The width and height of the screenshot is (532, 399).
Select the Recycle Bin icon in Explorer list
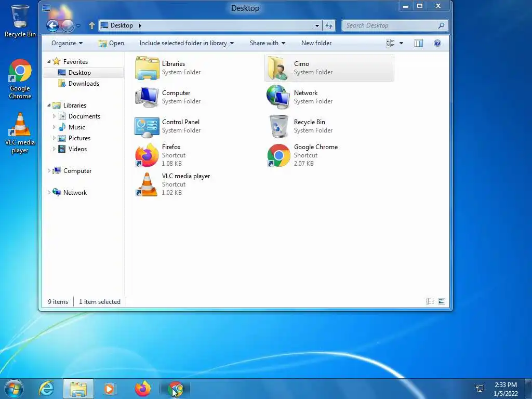[278, 126]
